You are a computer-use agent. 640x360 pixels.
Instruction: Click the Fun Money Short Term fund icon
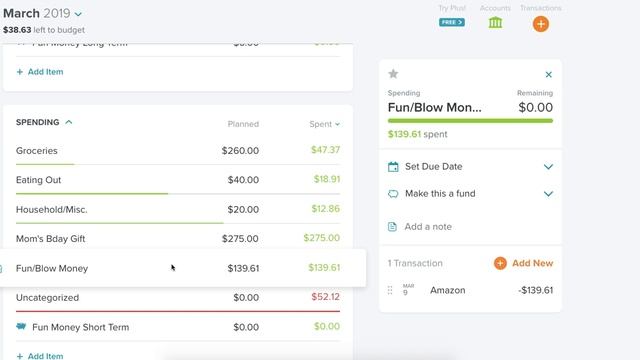click(x=21, y=327)
